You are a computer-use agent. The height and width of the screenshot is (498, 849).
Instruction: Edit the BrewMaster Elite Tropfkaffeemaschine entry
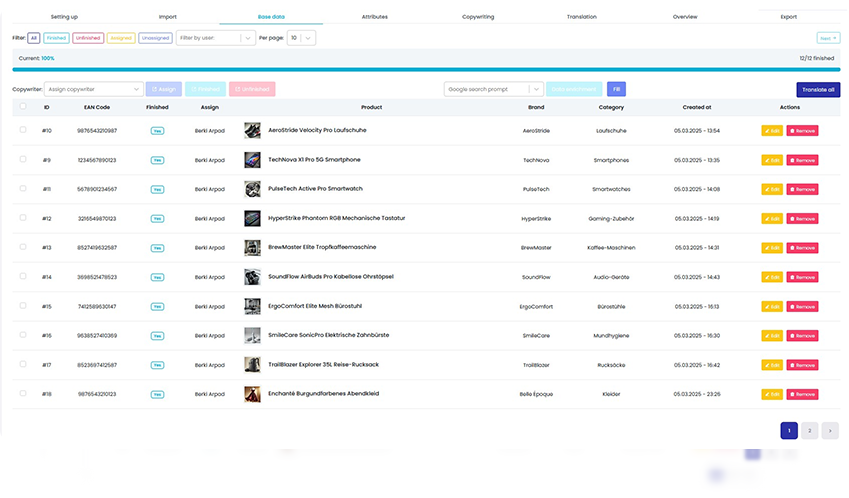(x=772, y=247)
